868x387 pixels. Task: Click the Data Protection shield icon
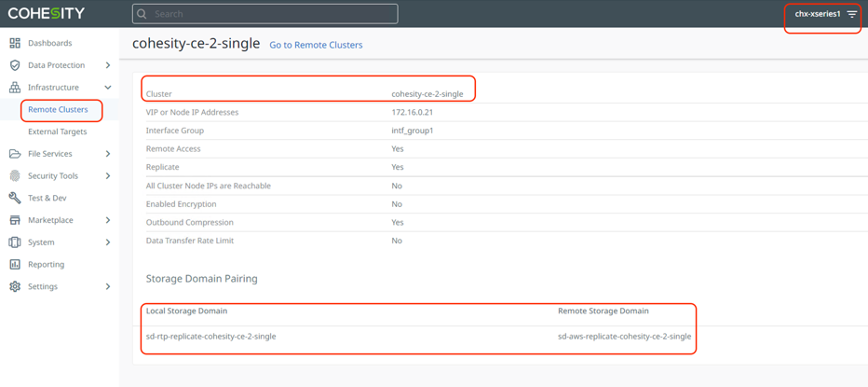coord(15,65)
